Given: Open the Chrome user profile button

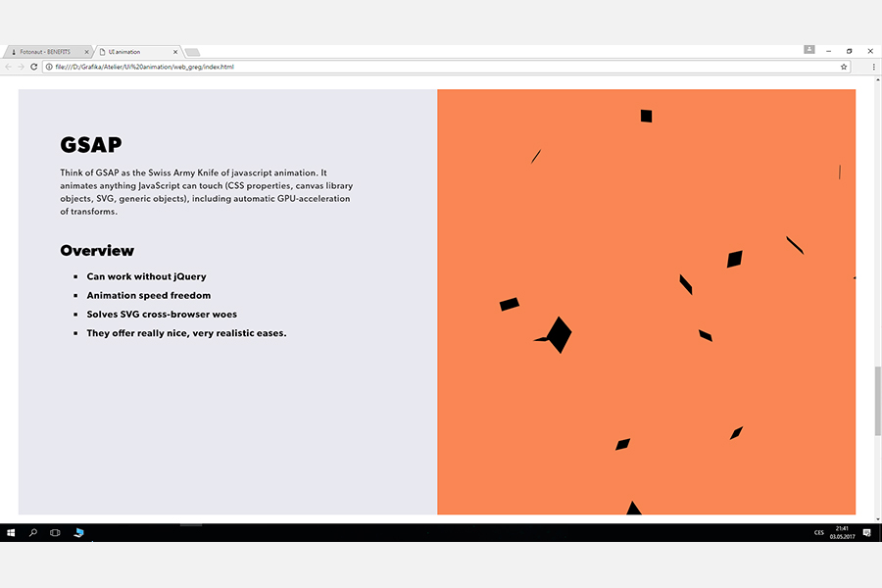Looking at the screenshot, I should pyautogui.click(x=809, y=49).
